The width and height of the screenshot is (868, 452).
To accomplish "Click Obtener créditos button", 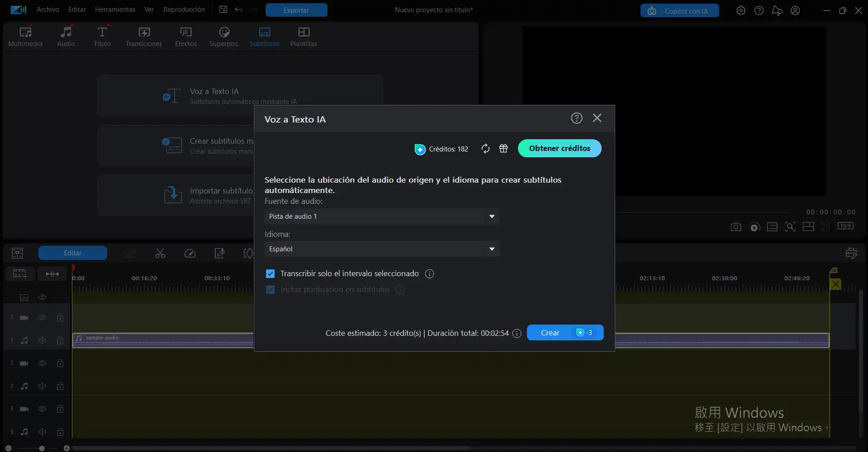I will click(559, 148).
